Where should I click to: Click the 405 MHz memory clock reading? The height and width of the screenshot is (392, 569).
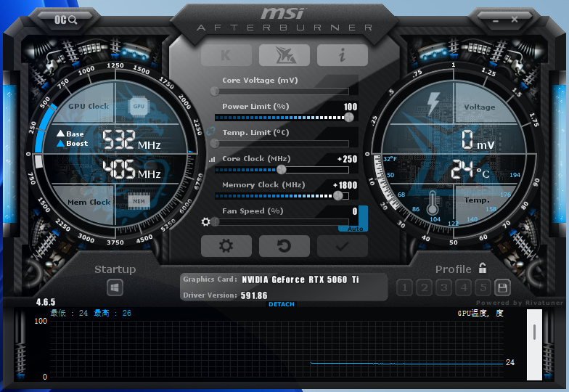click(x=131, y=170)
